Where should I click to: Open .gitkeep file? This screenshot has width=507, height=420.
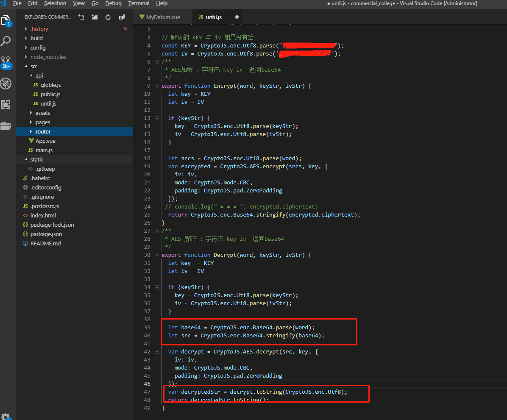point(74,169)
